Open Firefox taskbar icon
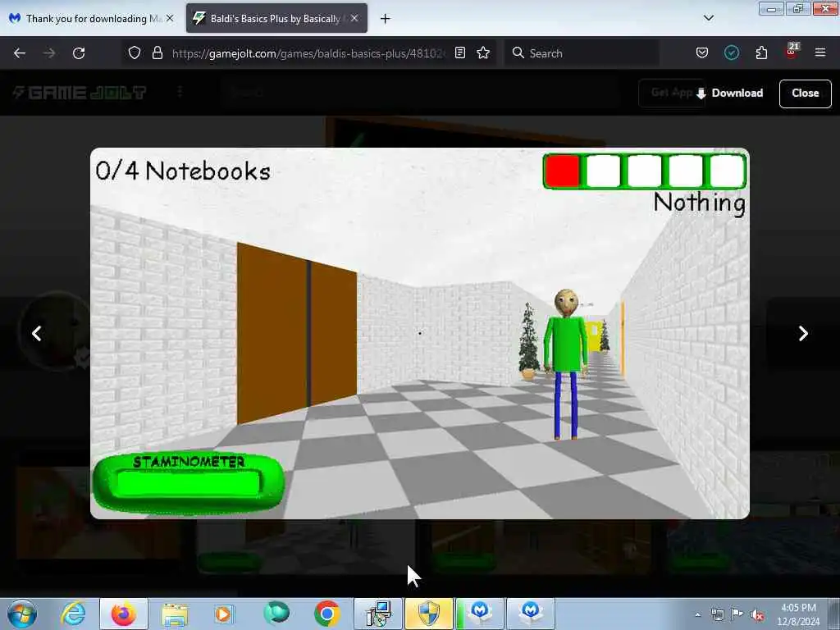The image size is (840, 630). [x=123, y=614]
